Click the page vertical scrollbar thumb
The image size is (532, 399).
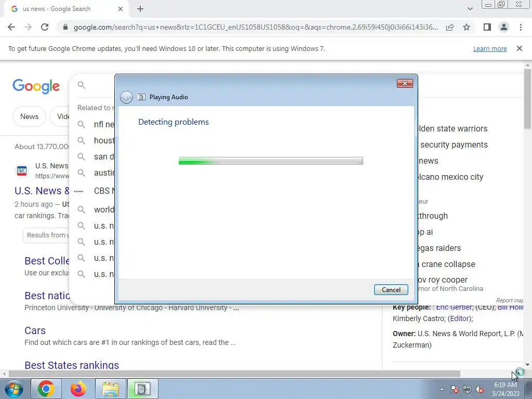(527, 99)
